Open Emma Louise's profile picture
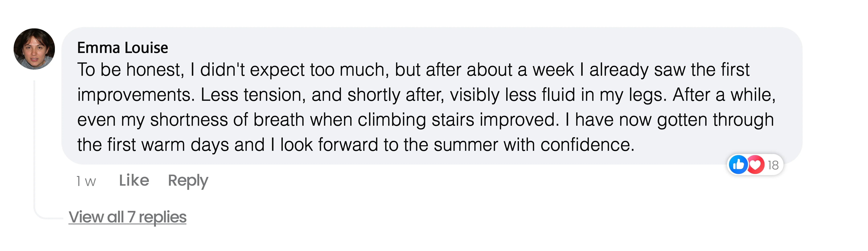 pos(34,49)
